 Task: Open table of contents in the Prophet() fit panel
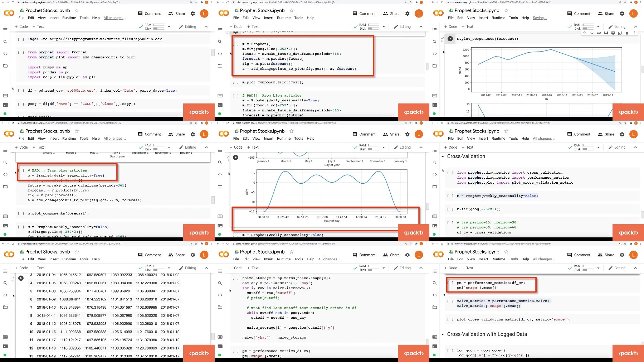pyautogui.click(x=220, y=30)
